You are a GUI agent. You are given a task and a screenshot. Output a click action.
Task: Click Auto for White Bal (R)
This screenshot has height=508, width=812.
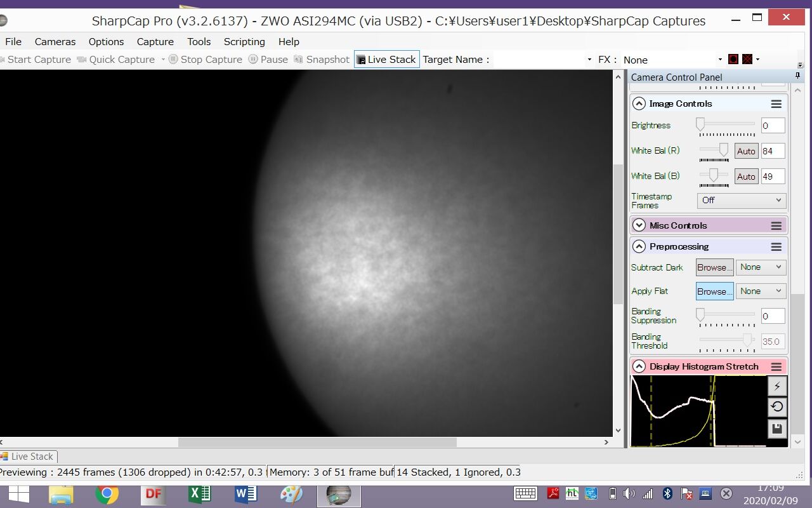click(746, 151)
